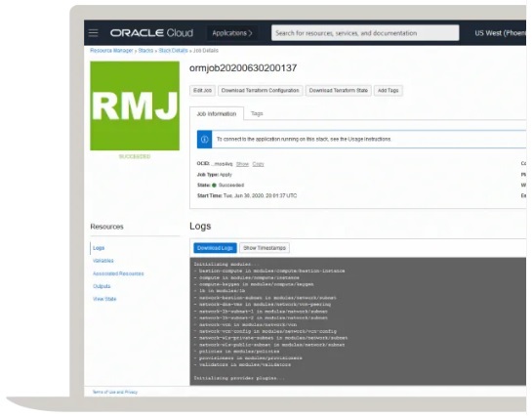
Task: Click Download Terraform Configuration
Action: point(261,90)
